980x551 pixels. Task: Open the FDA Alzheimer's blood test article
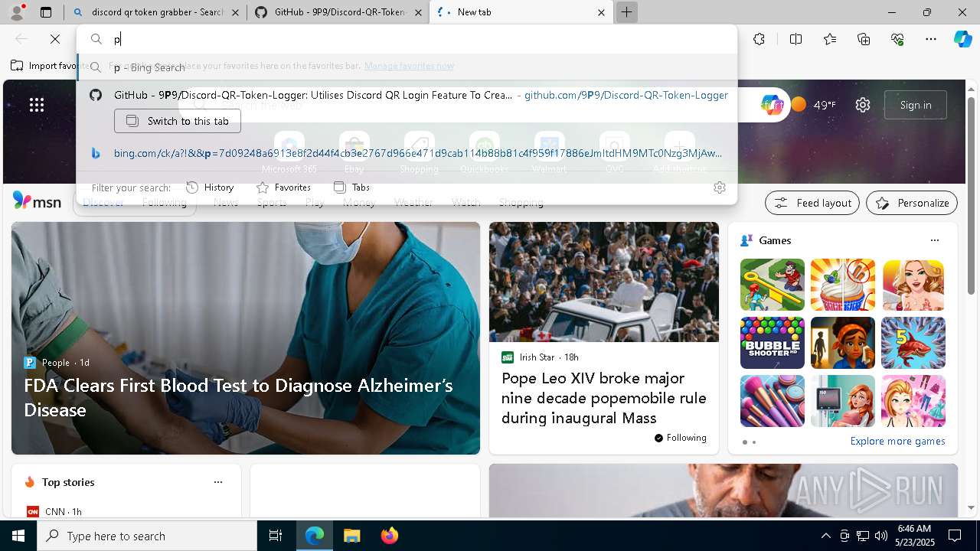[x=238, y=397]
